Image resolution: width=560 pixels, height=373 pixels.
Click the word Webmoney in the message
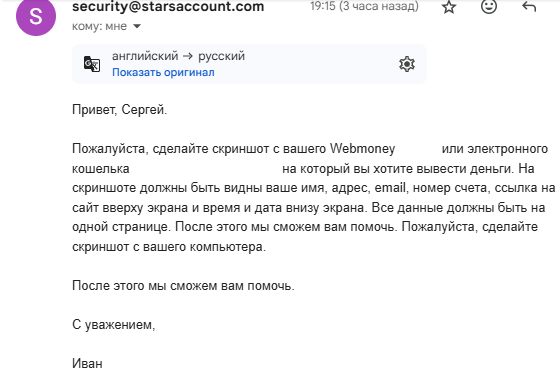[362, 149]
